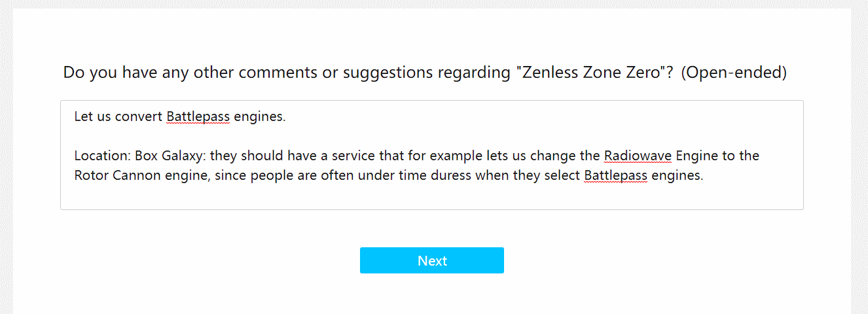The height and width of the screenshot is (314, 868).
Task: Click the Next button
Action: pyautogui.click(x=432, y=260)
